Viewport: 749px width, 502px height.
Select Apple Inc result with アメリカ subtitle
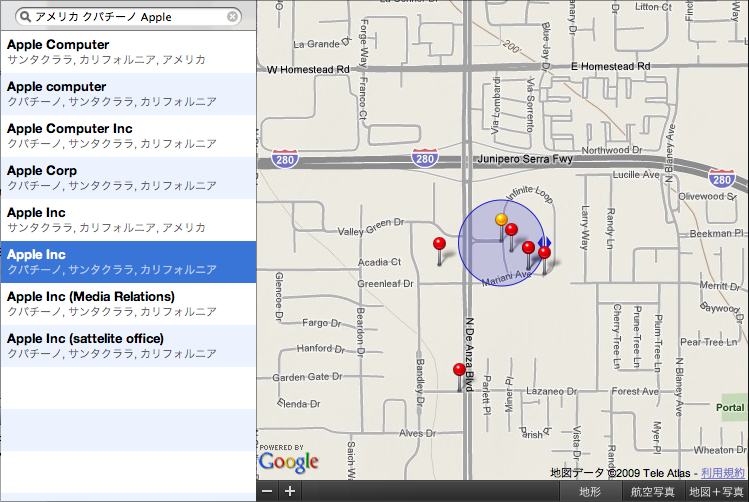pos(128,220)
